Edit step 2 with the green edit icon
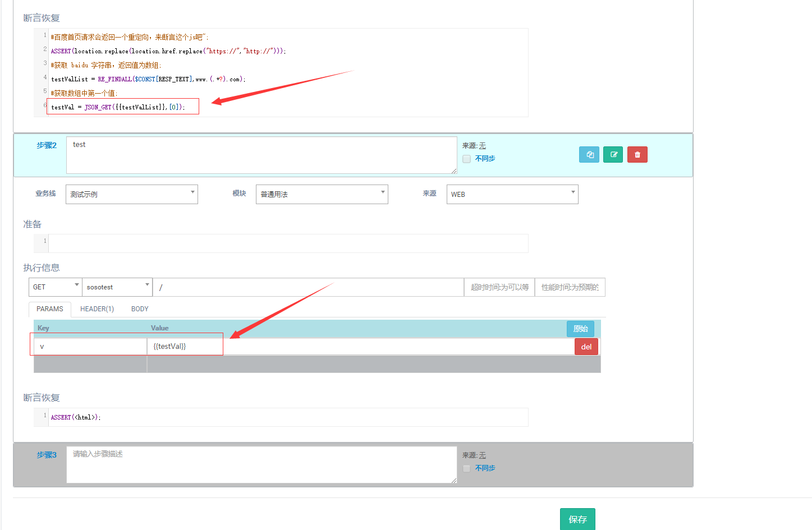The image size is (812, 530). pyautogui.click(x=613, y=155)
